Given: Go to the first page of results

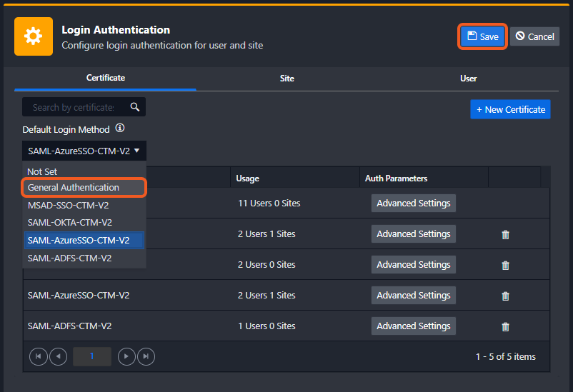Looking at the screenshot, I should pyautogui.click(x=38, y=356).
